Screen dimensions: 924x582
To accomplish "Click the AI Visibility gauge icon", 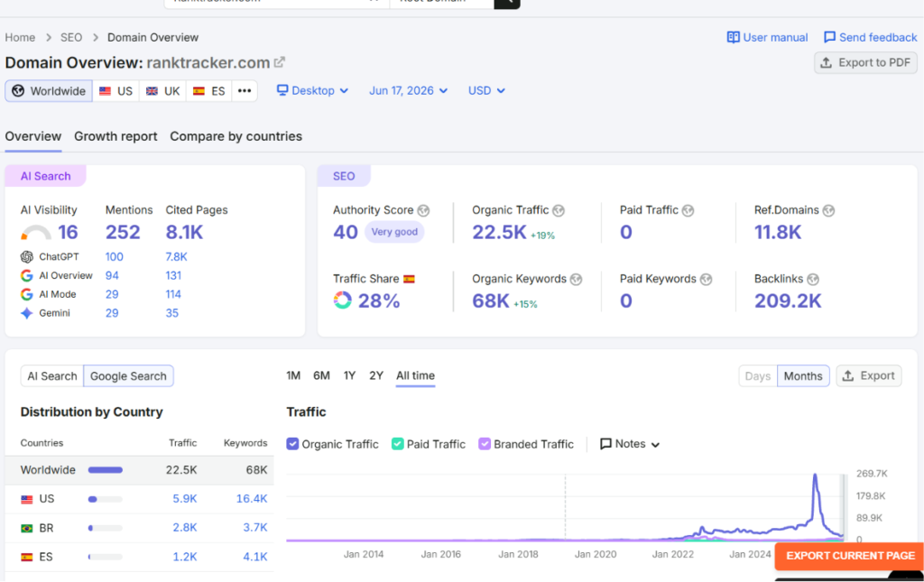I will pyautogui.click(x=36, y=232).
